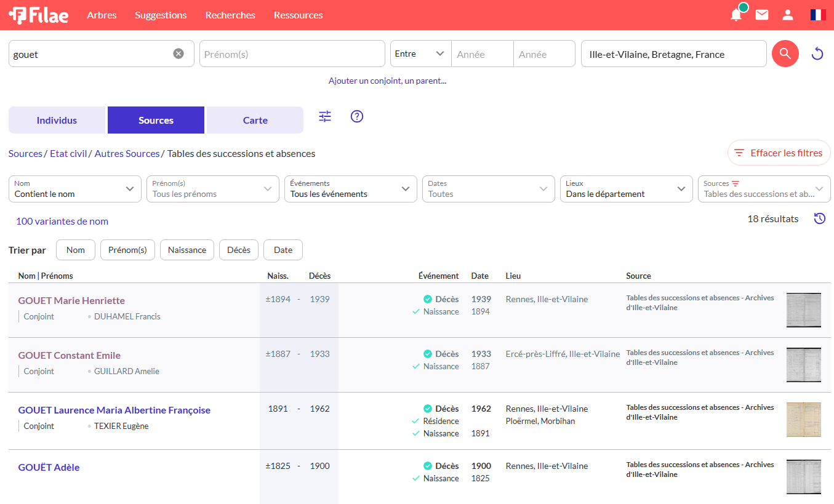Clear the 'gouet' name field
This screenshot has height=504, width=834.
click(178, 54)
